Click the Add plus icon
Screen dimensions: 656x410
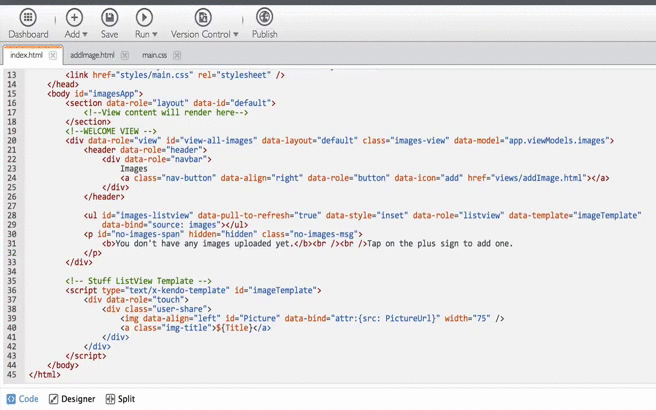click(x=74, y=18)
